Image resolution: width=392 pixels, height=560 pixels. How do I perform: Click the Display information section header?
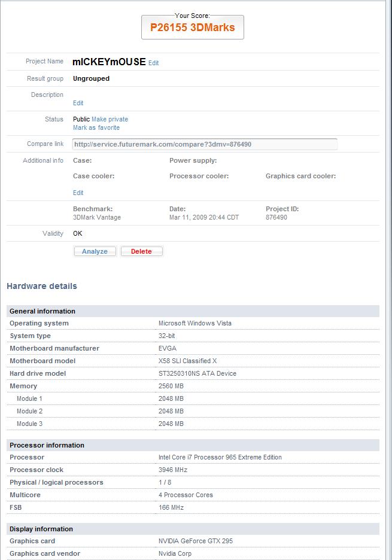pos(193,529)
